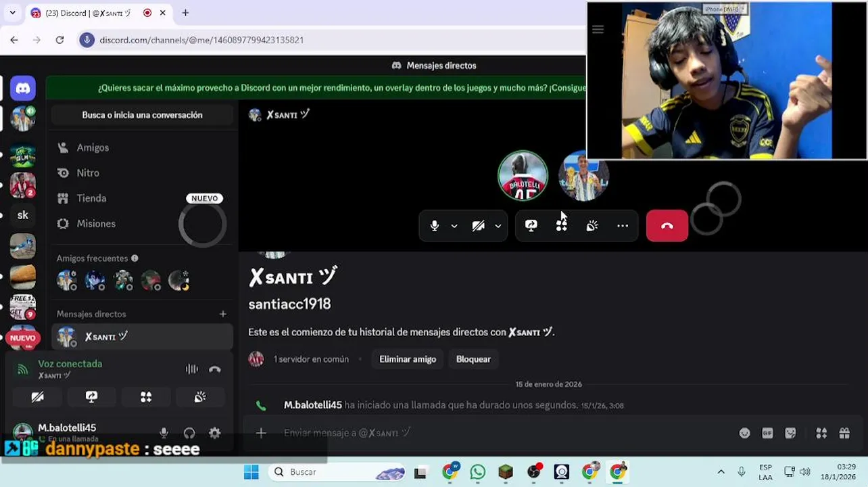Open first avatar under Amigos frecuentes
Screen dimensions: 868x487
66,280
